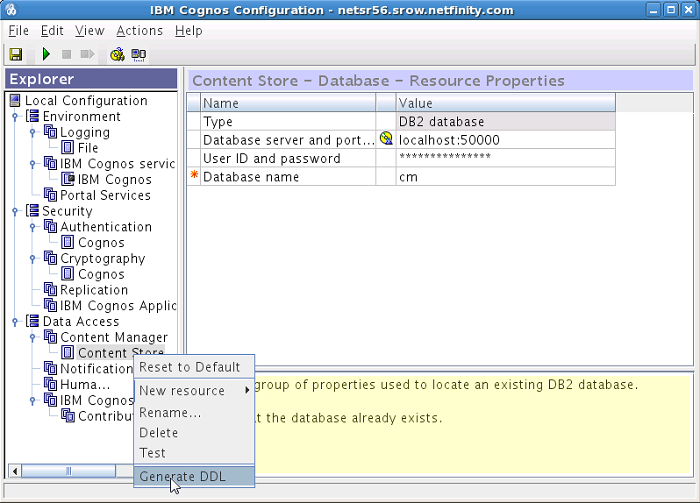Screen dimensions: 700x503
Task: Edit the User ID and password value
Action: point(505,158)
